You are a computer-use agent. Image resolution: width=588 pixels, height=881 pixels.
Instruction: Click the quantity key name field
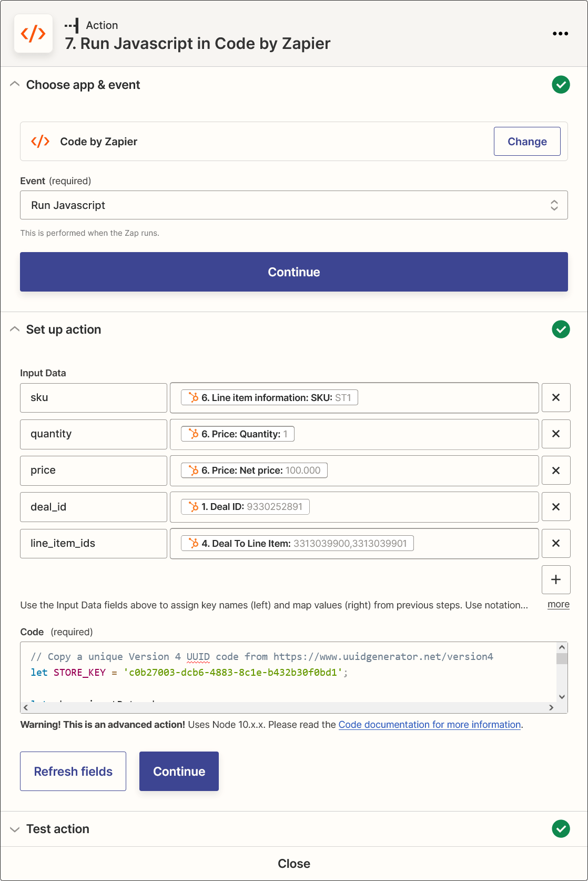[94, 434]
